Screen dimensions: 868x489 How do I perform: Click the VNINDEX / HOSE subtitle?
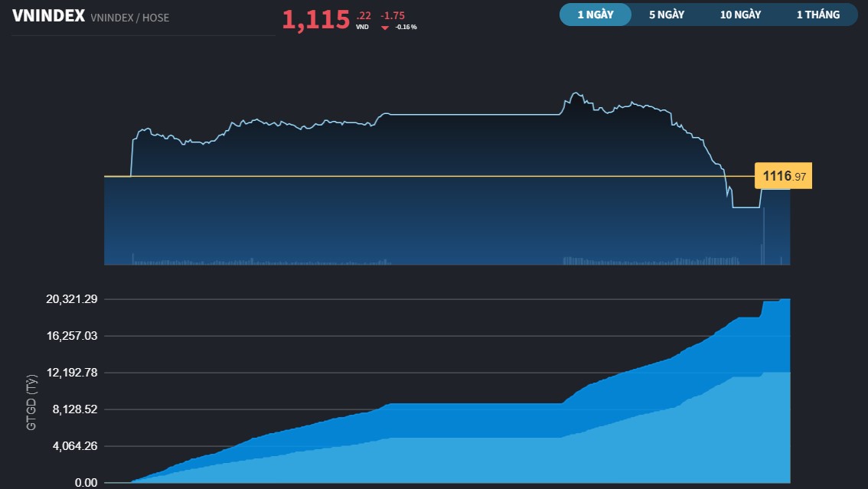pos(130,18)
